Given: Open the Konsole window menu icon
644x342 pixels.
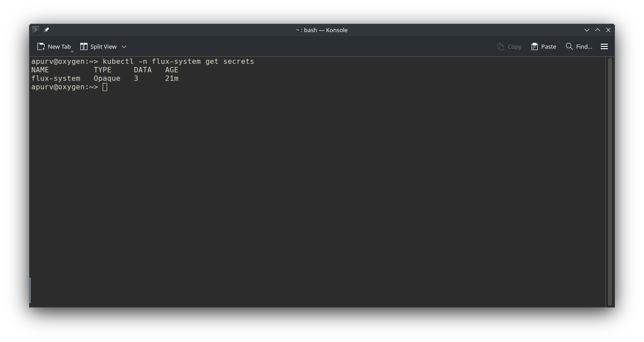Looking at the screenshot, I should pyautogui.click(x=36, y=30).
